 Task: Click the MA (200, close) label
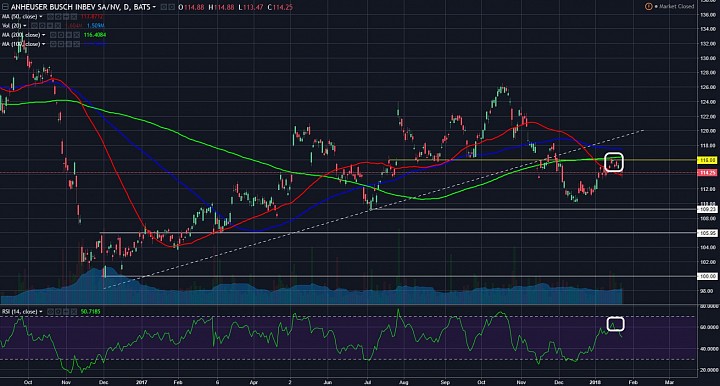click(x=21, y=35)
